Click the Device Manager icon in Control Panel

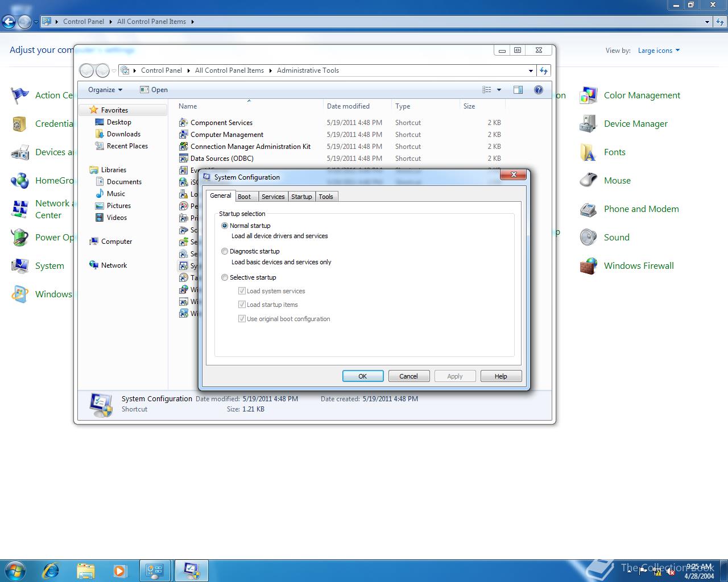(x=588, y=124)
